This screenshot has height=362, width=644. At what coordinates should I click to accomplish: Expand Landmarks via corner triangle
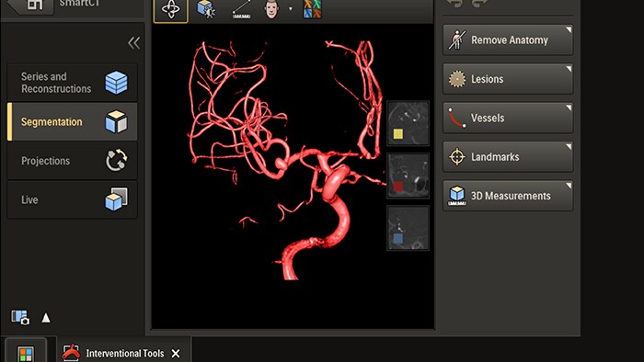coord(569,146)
